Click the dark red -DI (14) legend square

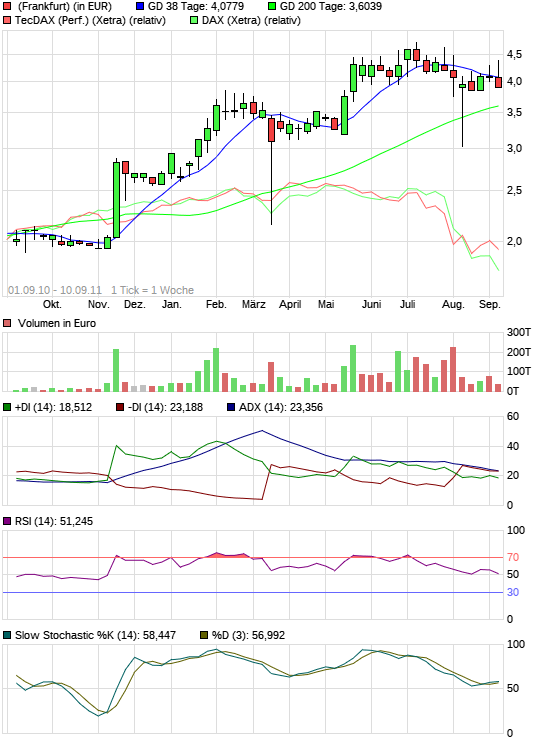point(120,407)
